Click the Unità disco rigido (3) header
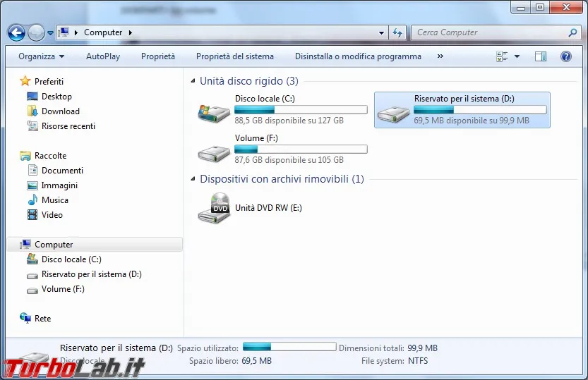Viewport: 588px width, 380px height. click(x=249, y=81)
